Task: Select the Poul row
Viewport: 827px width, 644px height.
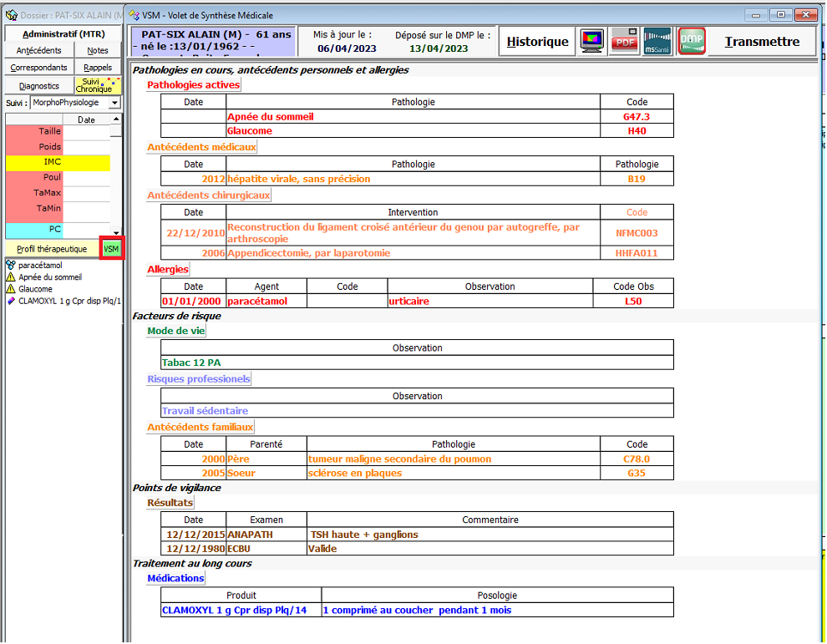Action: point(58,178)
